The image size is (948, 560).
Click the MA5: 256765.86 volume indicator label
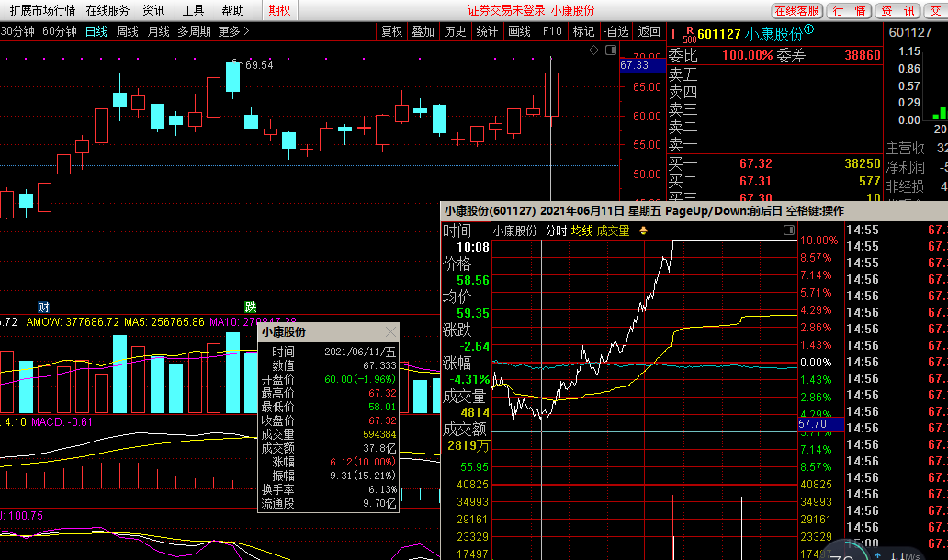point(164,322)
